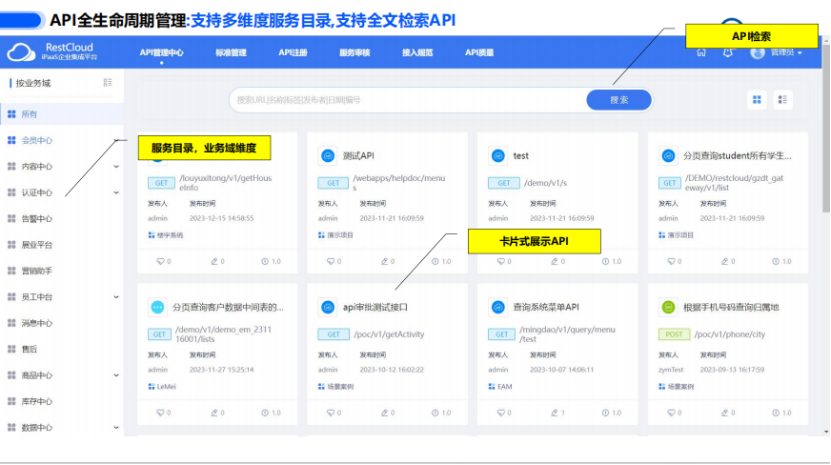Screen dimensions: 831x465
Task: Expand 员工中台 sidebar item
Action: point(116,297)
